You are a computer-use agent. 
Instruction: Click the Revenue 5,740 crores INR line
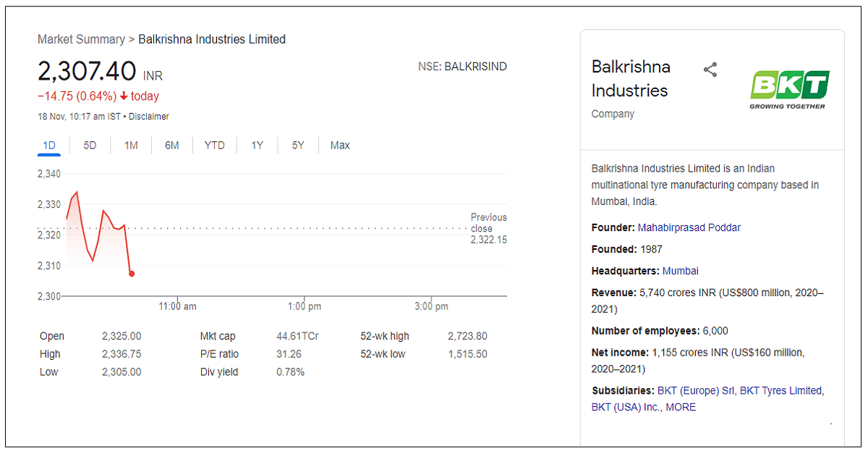pyautogui.click(x=707, y=300)
